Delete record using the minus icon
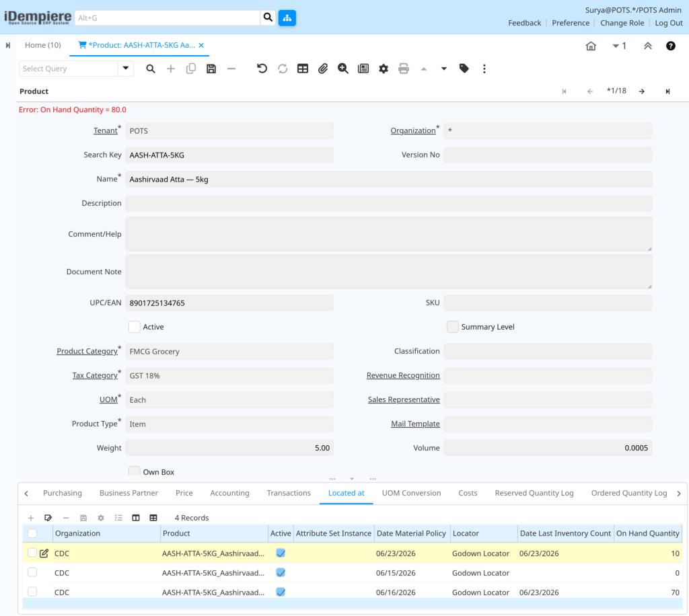The height and width of the screenshot is (616, 689). tap(231, 69)
